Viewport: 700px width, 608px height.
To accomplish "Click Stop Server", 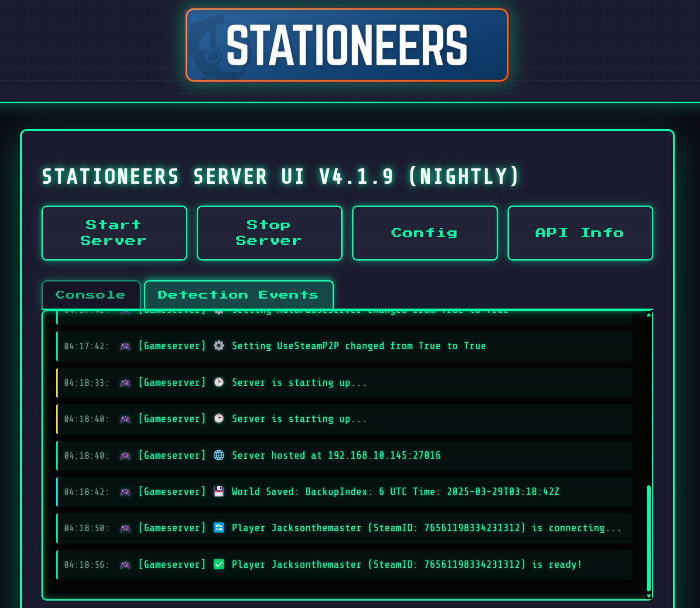I will click(269, 233).
